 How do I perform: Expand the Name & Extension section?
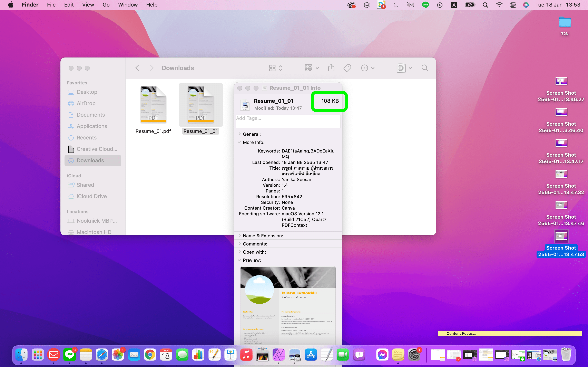[239, 236]
